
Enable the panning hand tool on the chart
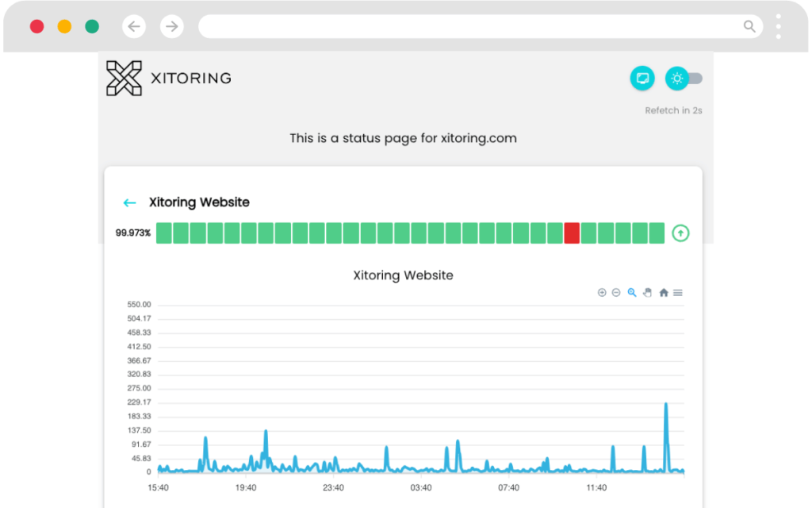click(x=647, y=292)
